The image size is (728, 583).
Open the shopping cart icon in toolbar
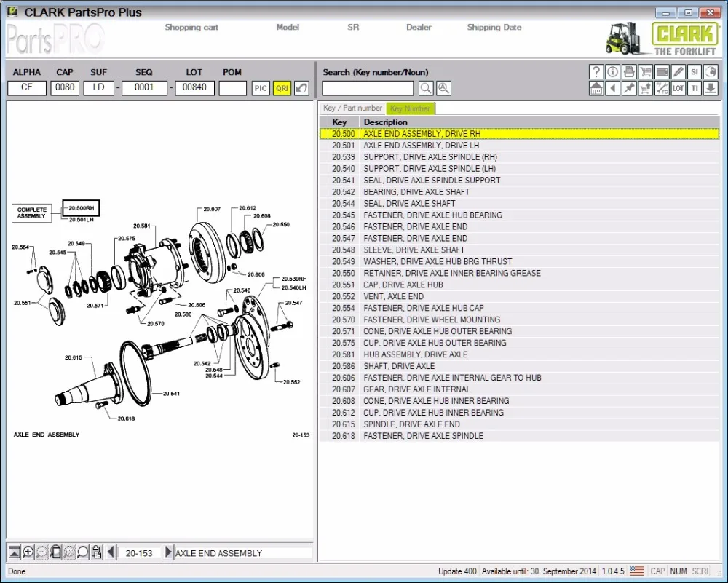pyautogui.click(x=646, y=71)
